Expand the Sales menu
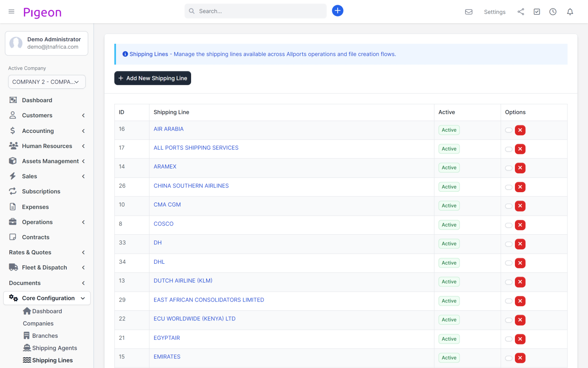588x368 pixels. point(47,176)
